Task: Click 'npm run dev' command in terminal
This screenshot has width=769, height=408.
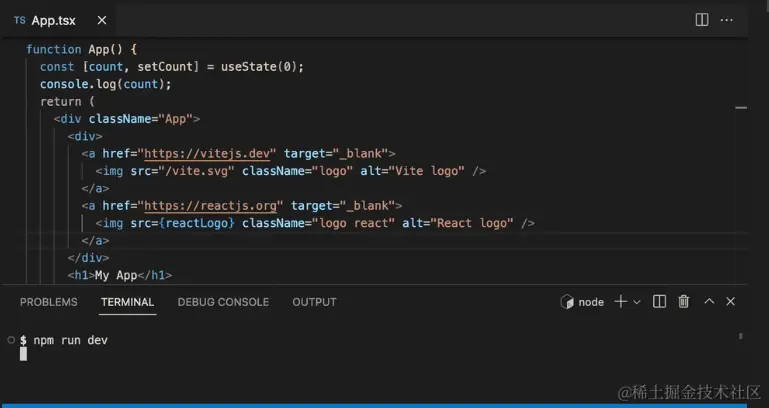Action: [71, 340]
